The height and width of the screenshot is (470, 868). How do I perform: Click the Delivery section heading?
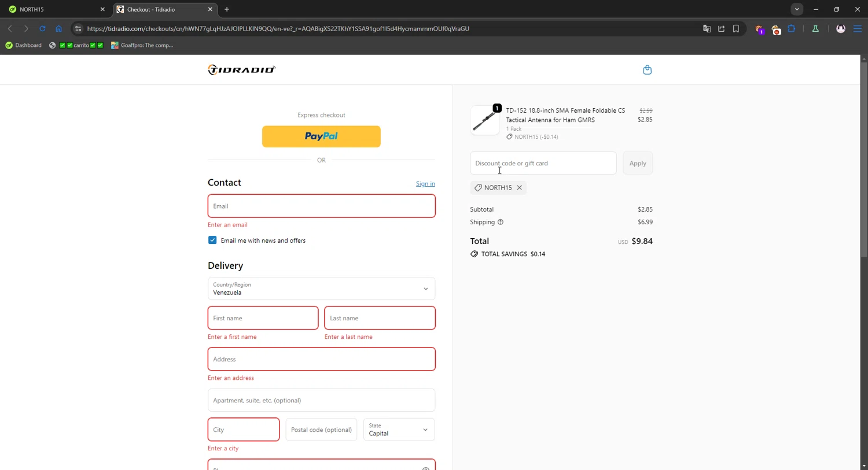point(225,265)
